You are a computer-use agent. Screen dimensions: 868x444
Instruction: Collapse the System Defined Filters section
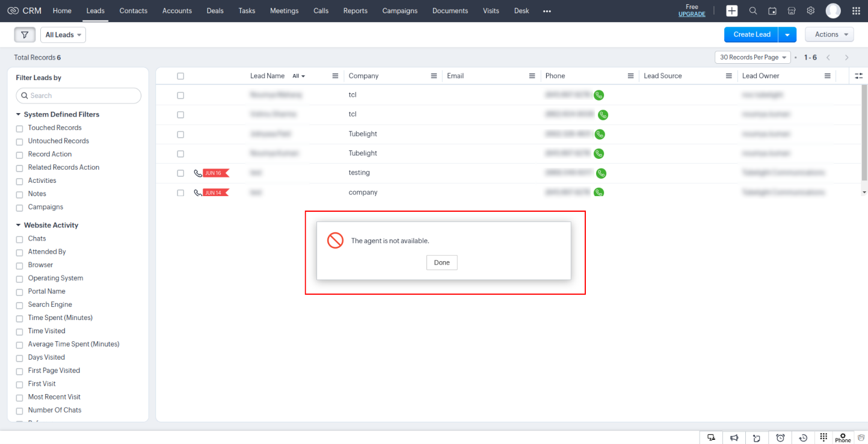[19, 114]
